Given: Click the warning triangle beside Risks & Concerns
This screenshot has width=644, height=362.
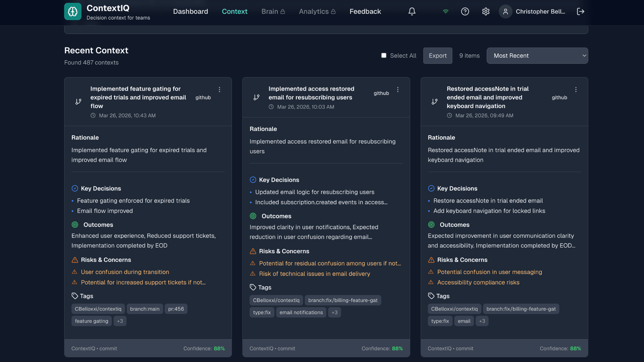Looking at the screenshot, I should tap(75, 260).
